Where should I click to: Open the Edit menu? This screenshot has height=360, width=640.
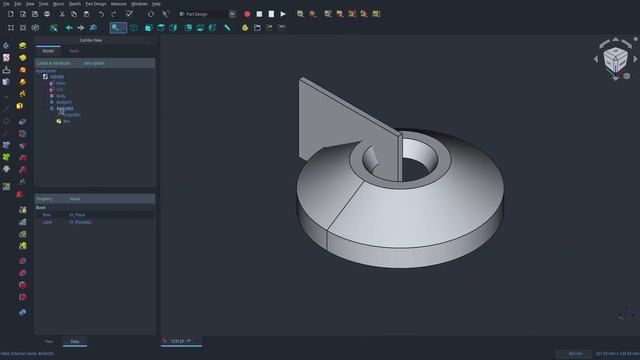coord(18,4)
